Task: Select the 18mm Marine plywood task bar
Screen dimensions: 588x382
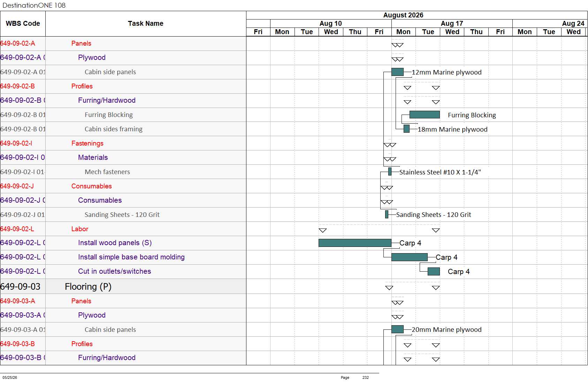Action: (x=406, y=129)
